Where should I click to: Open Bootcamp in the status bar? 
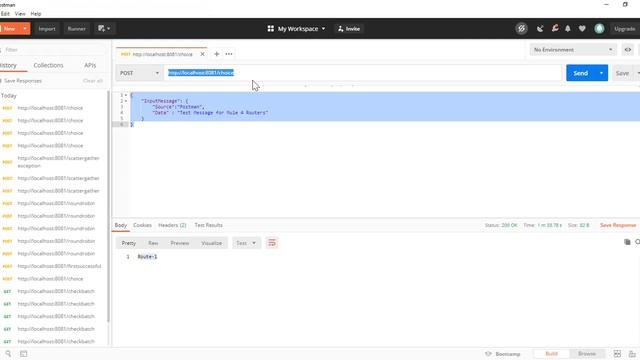click(x=503, y=354)
